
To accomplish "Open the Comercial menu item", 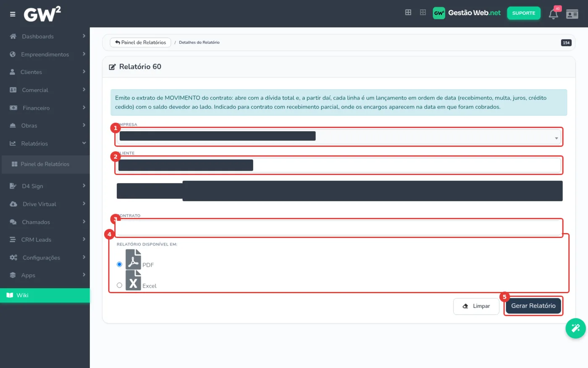I will [45, 90].
